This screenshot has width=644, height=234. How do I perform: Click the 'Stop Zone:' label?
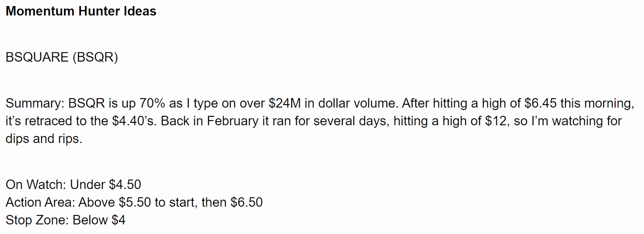[37, 220]
